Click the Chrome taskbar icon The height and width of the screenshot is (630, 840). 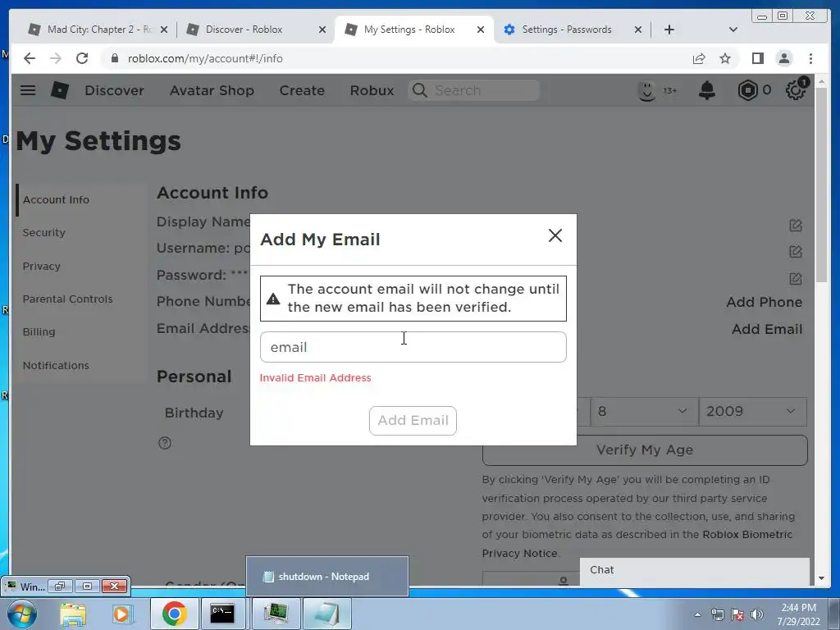(x=174, y=614)
